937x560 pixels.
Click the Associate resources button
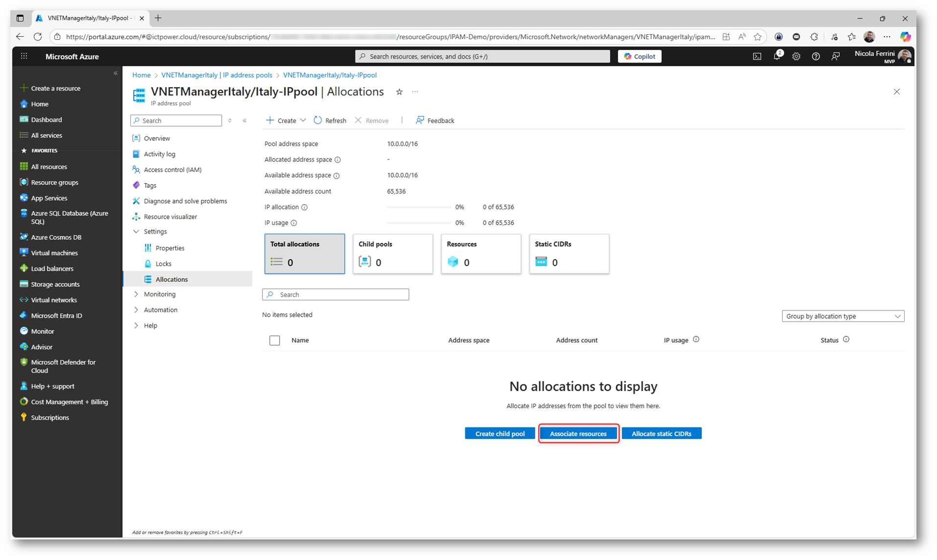[578, 434]
